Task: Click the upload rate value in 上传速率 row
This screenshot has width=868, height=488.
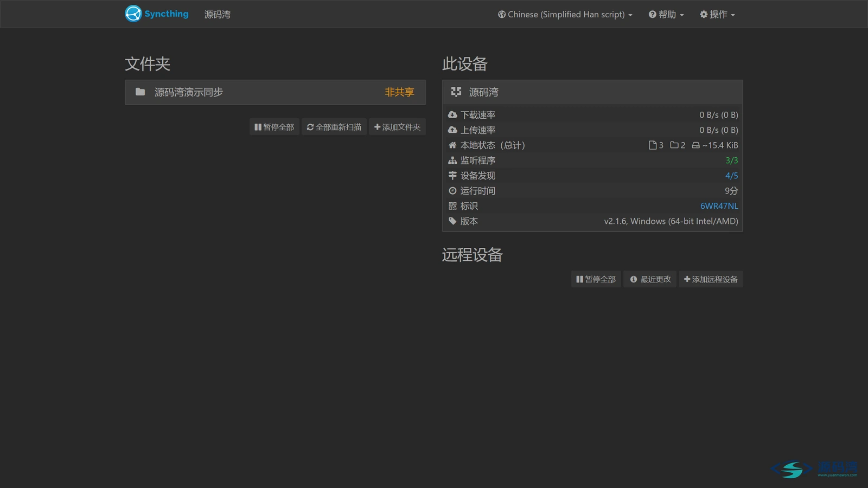Action: coord(718,130)
